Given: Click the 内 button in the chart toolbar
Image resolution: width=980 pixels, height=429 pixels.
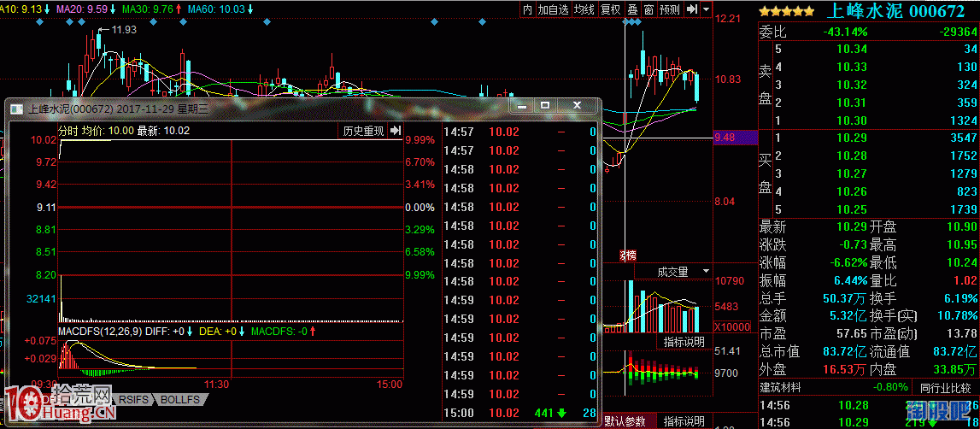Looking at the screenshot, I should pyautogui.click(x=528, y=9).
